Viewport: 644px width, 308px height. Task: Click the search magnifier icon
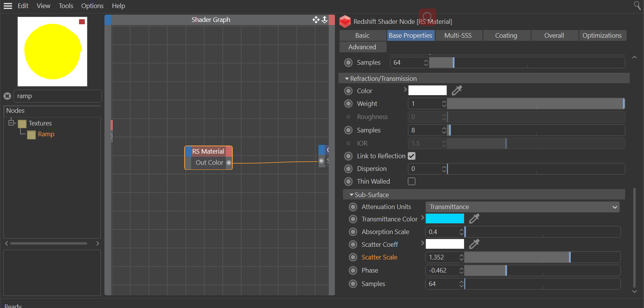(x=637, y=5)
